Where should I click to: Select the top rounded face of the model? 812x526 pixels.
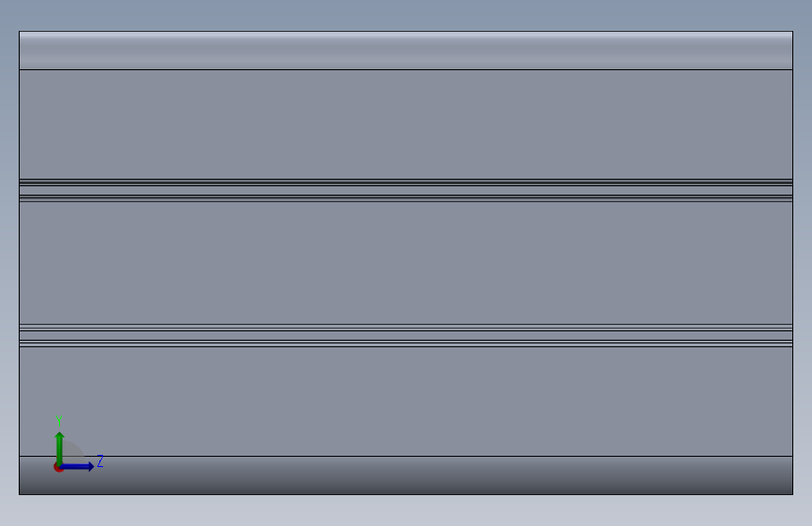point(406,51)
